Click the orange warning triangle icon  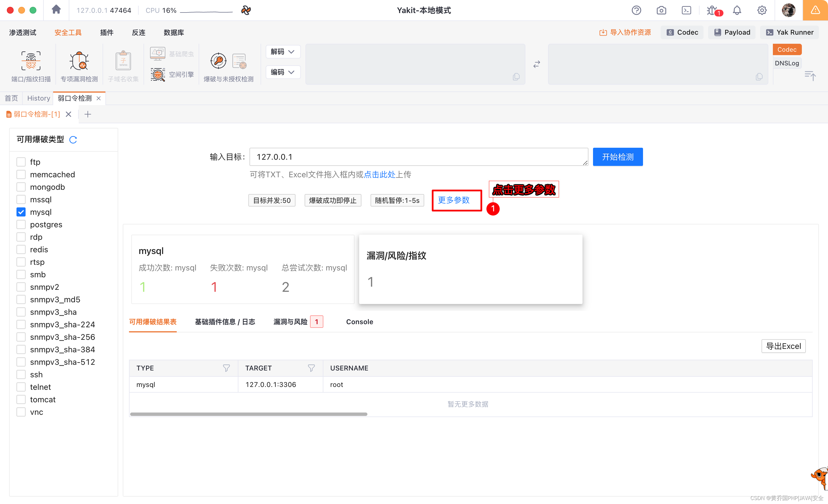coord(815,11)
